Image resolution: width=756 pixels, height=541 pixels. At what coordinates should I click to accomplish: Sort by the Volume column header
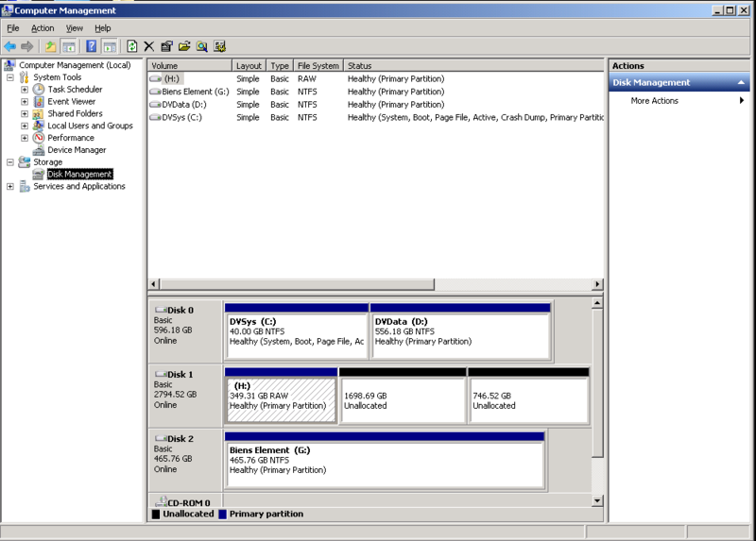[190, 65]
